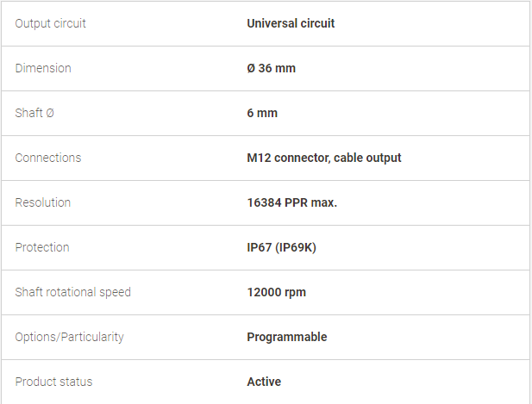
Task: Click the Dimension label
Action: [43, 68]
